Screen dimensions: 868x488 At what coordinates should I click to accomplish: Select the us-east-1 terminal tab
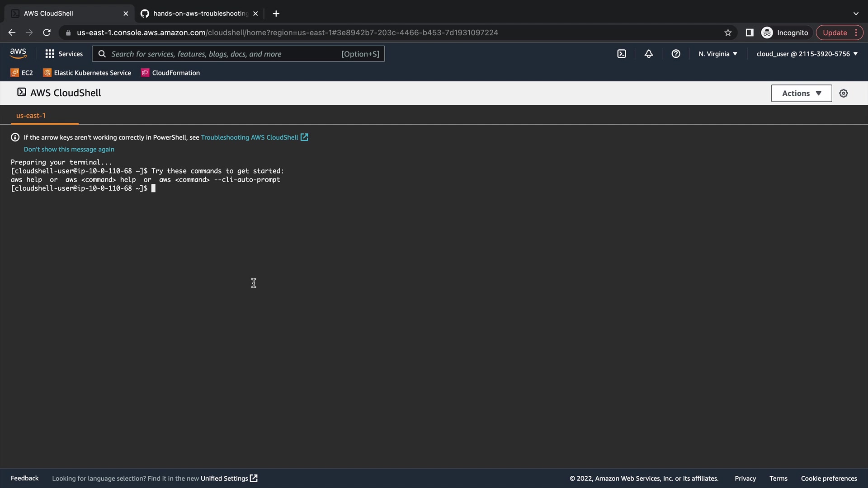[x=31, y=116]
